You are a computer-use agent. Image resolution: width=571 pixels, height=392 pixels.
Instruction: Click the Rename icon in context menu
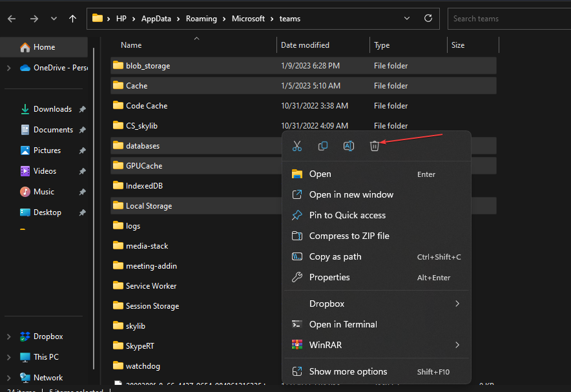(349, 146)
